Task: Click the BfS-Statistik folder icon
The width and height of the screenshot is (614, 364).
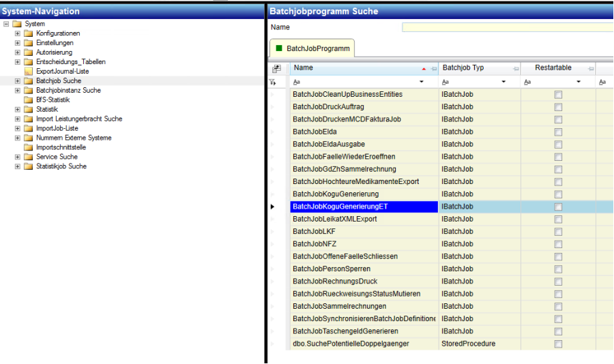Action: point(29,100)
